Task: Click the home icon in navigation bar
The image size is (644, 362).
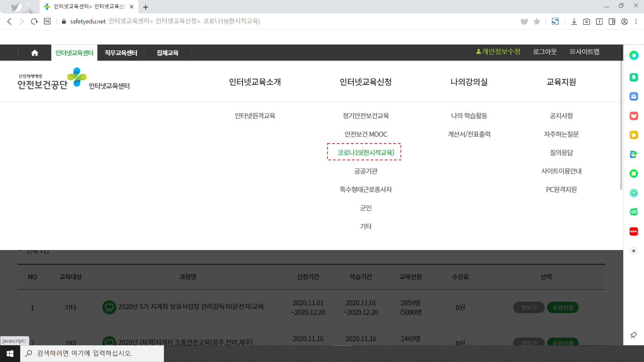Action: [34, 53]
